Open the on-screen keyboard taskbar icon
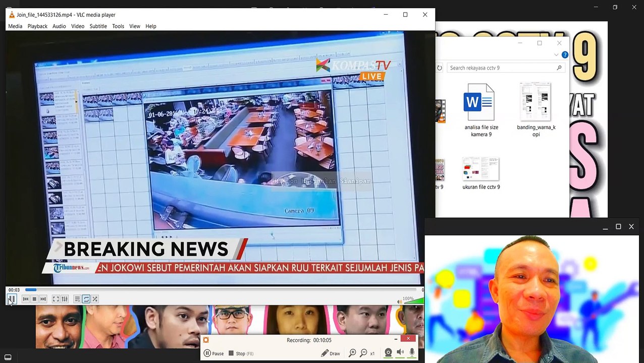 [x=8, y=357]
